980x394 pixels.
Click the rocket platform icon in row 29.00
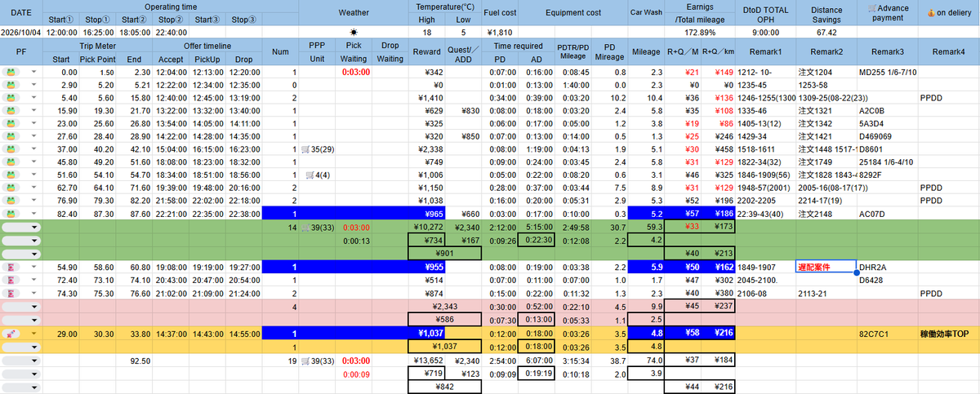[x=12, y=334]
